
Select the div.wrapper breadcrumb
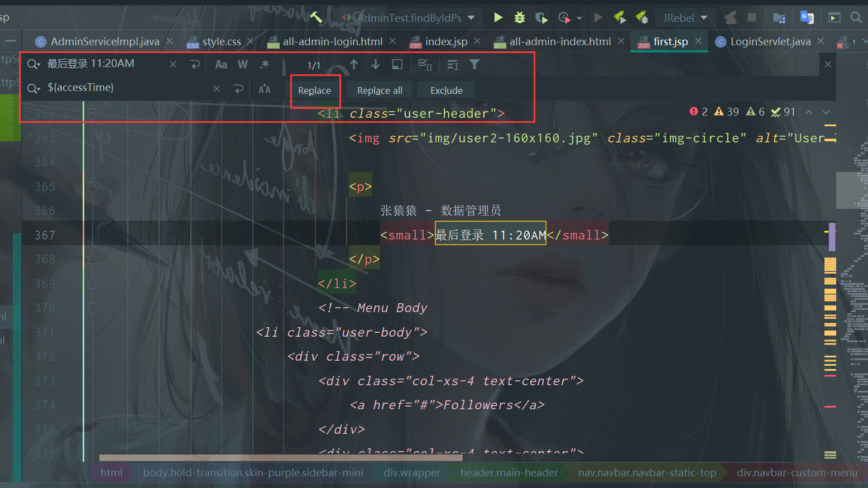coord(412,472)
